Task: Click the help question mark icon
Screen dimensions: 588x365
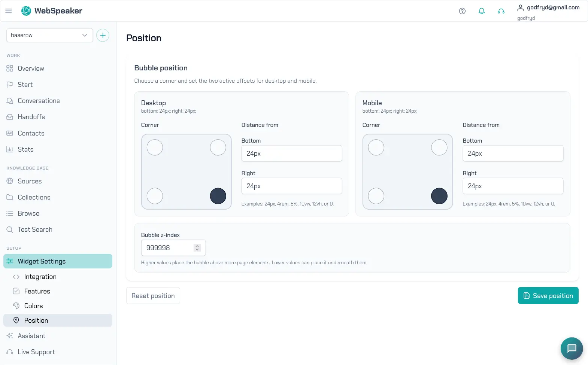Action: tap(462, 11)
